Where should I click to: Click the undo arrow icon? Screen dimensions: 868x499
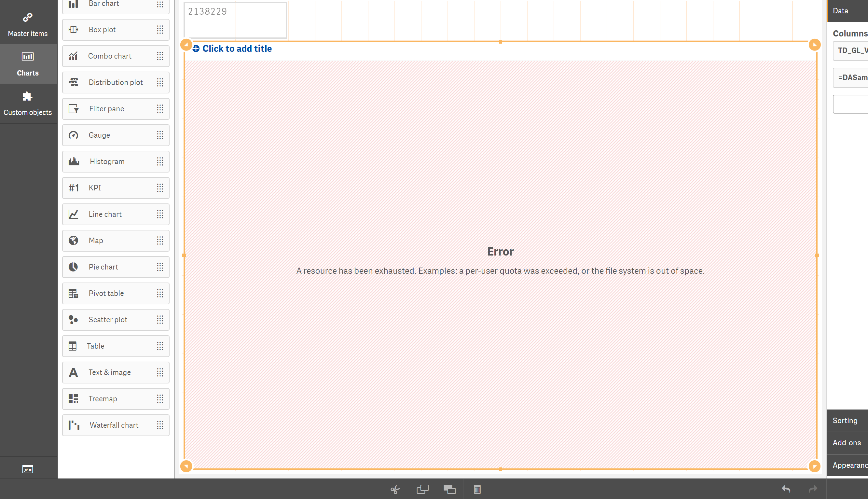tap(786, 489)
